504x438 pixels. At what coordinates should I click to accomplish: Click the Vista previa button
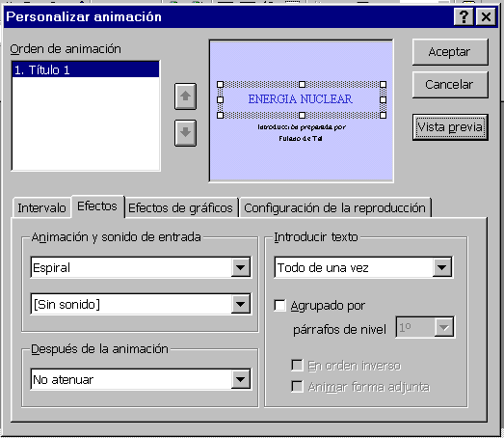pyautogui.click(x=450, y=127)
